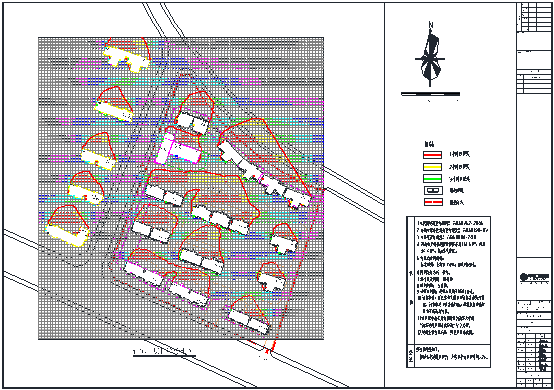Click the dashed red line legend symbol
This screenshot has height=390, width=554.
tap(432, 202)
